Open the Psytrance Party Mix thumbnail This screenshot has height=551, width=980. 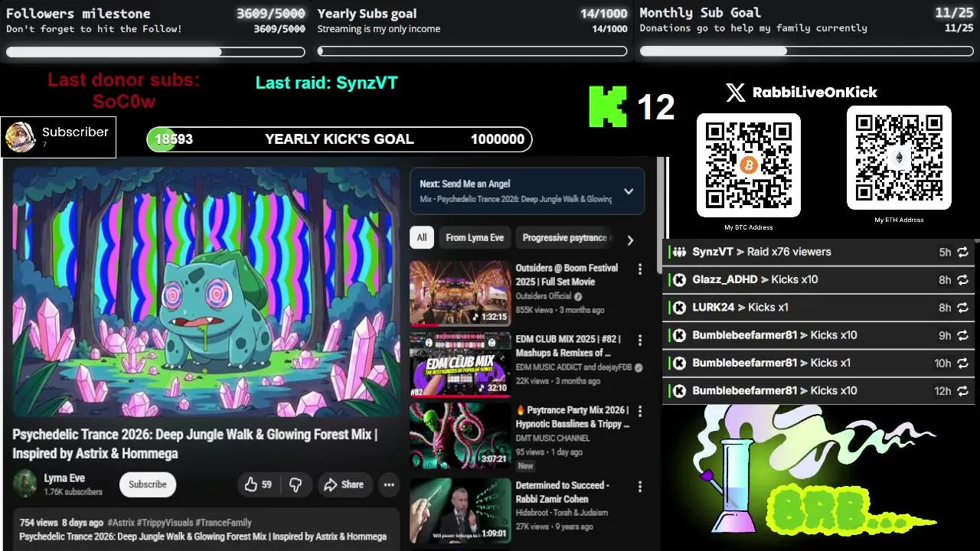(x=460, y=435)
